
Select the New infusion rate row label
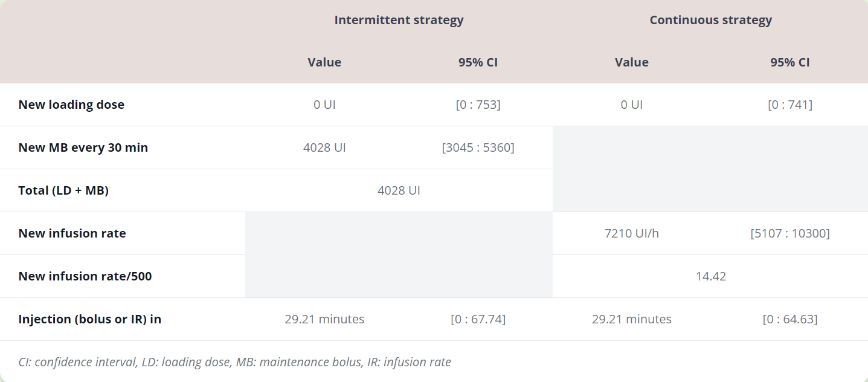coord(72,233)
